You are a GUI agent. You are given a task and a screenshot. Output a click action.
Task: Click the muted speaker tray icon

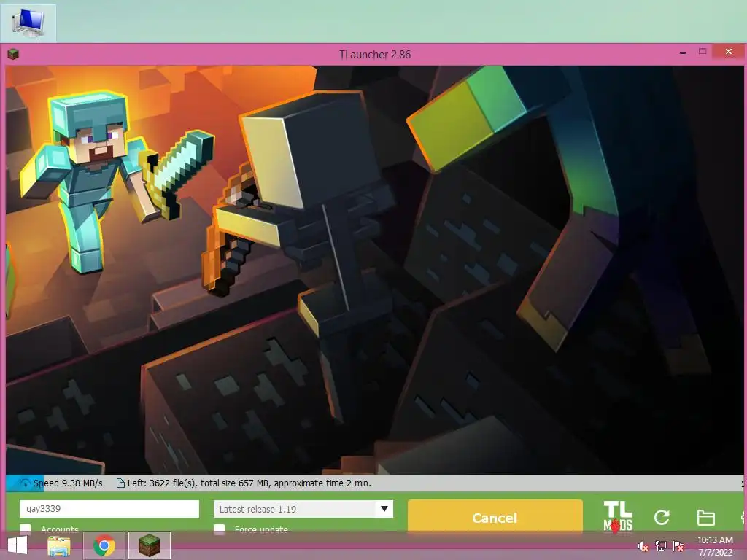(643, 546)
